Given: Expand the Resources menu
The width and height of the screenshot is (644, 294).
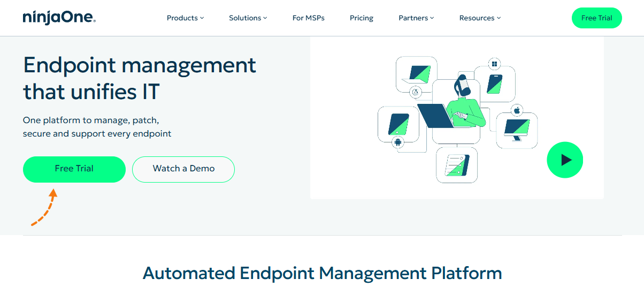Looking at the screenshot, I should 480,18.
